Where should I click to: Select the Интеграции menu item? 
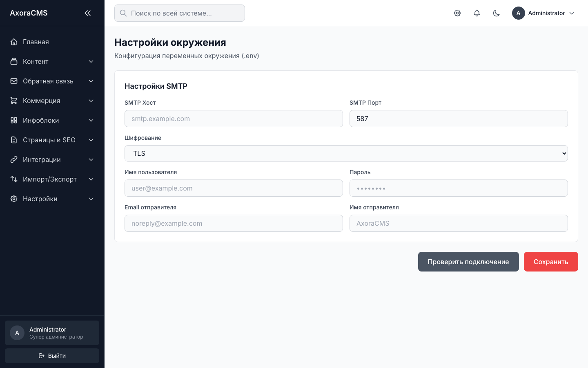[x=52, y=159]
